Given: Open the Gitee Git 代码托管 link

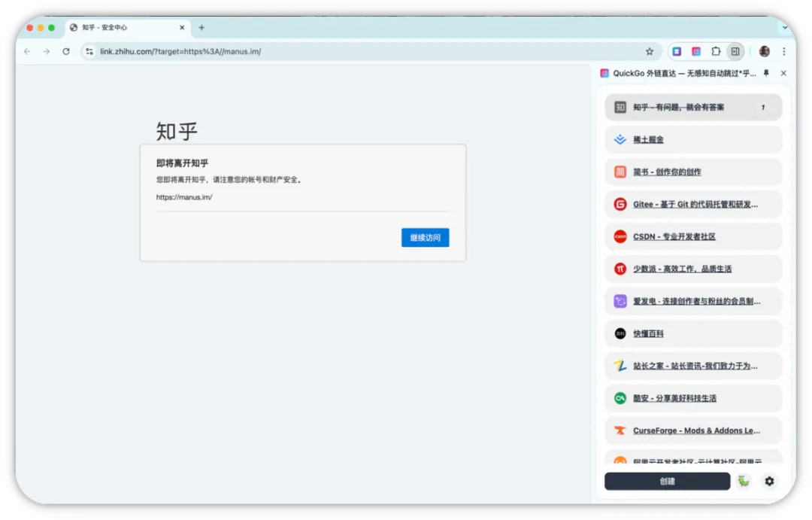Looking at the screenshot, I should (x=695, y=204).
